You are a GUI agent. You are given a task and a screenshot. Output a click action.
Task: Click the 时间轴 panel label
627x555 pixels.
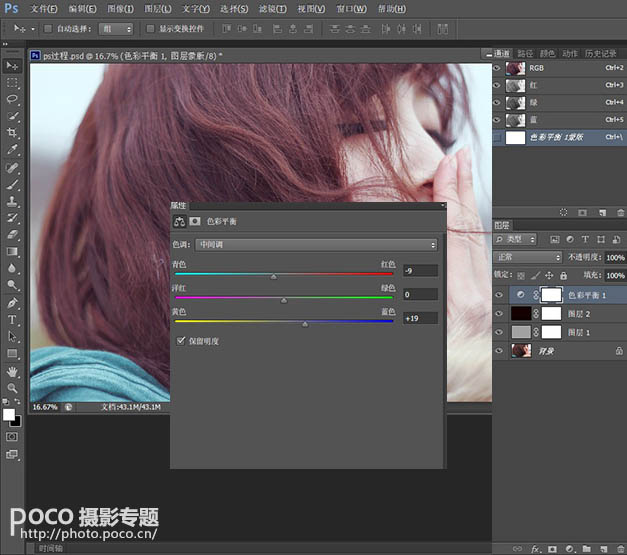[52, 548]
